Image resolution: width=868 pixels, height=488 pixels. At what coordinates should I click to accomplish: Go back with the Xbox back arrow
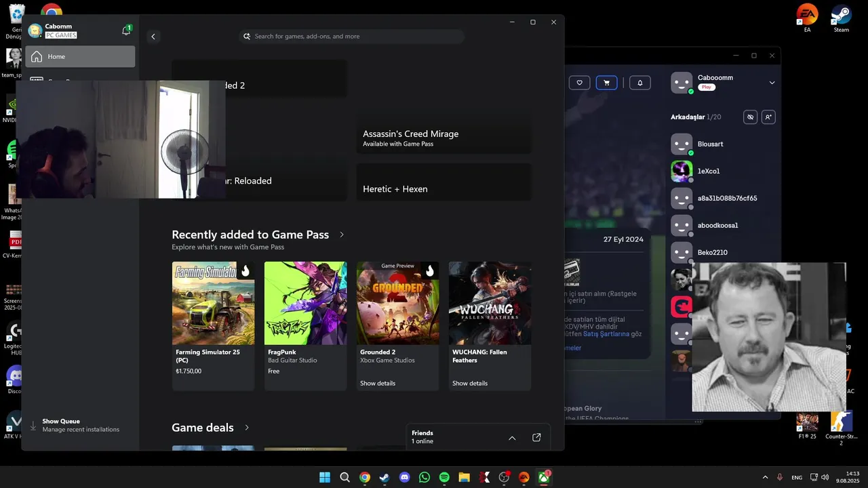[153, 37]
